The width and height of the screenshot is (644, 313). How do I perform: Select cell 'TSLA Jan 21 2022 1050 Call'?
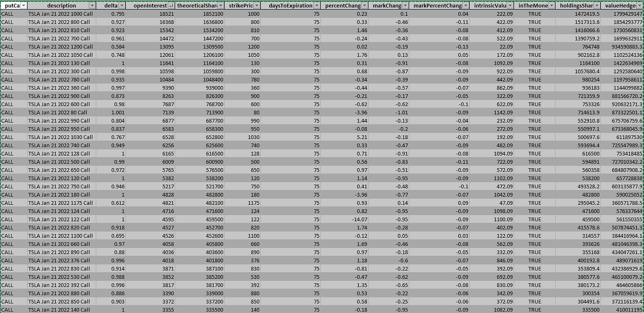[61, 55]
